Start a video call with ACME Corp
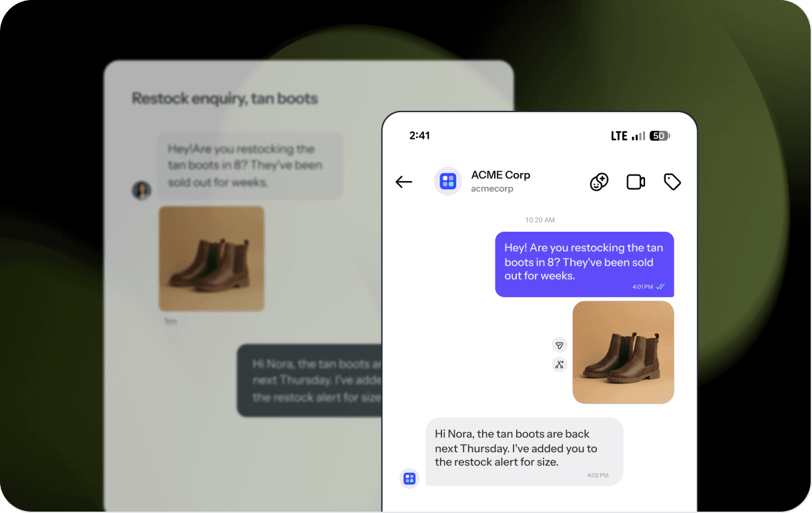The height and width of the screenshot is (513, 812). coord(636,182)
